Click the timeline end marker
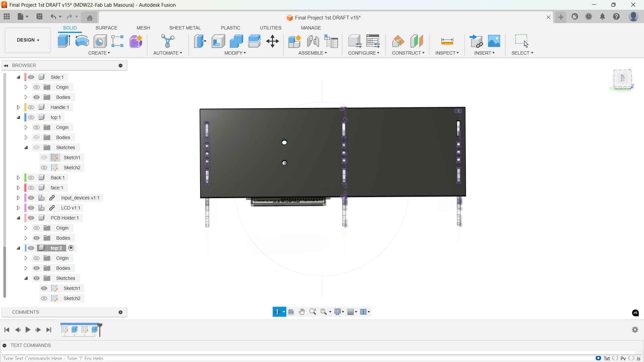 (x=100, y=330)
